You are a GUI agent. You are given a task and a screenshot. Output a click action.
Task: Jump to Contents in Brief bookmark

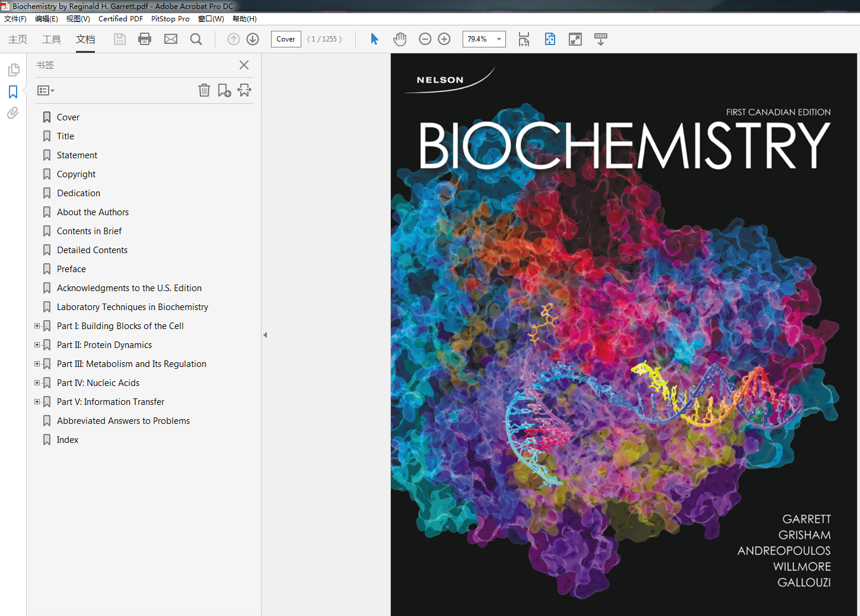(x=89, y=231)
